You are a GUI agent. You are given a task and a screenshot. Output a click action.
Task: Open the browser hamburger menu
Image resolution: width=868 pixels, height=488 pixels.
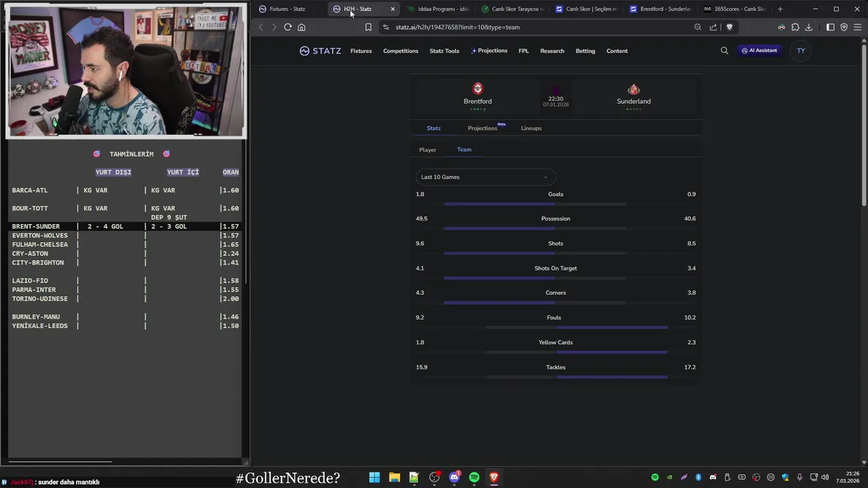[857, 27]
